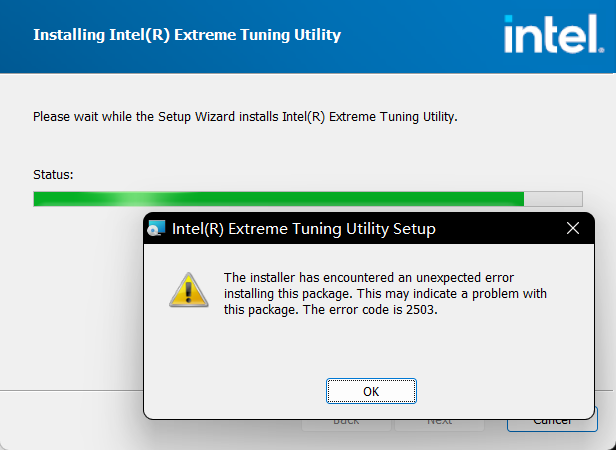616x450 pixels.
Task: Click the gray unfilled end of progress bar
Action: pyautogui.click(x=553, y=199)
